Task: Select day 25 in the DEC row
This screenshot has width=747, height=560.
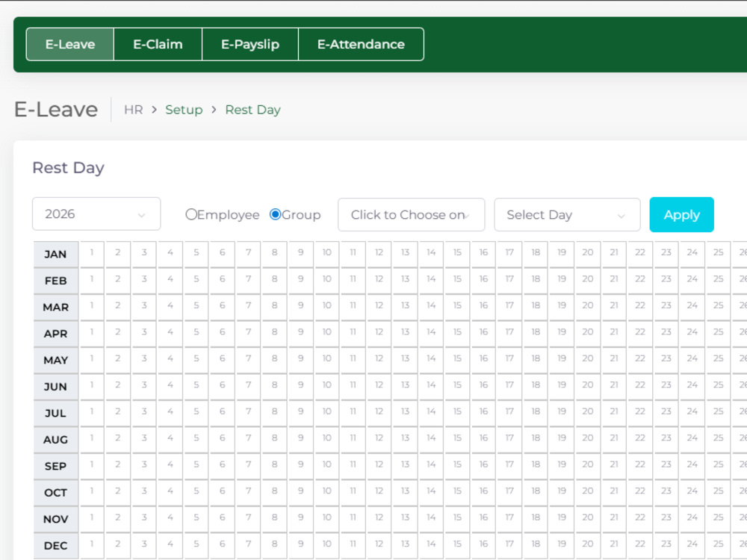Action: coord(719,544)
